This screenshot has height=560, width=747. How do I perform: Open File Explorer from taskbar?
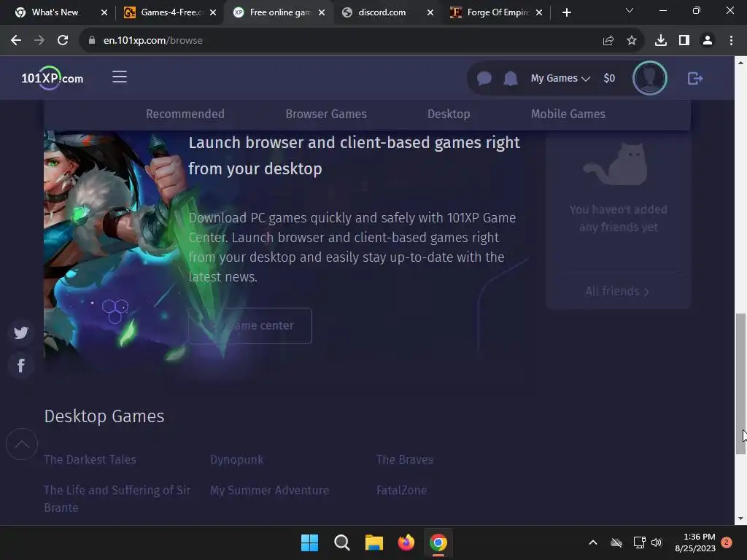coord(374,542)
